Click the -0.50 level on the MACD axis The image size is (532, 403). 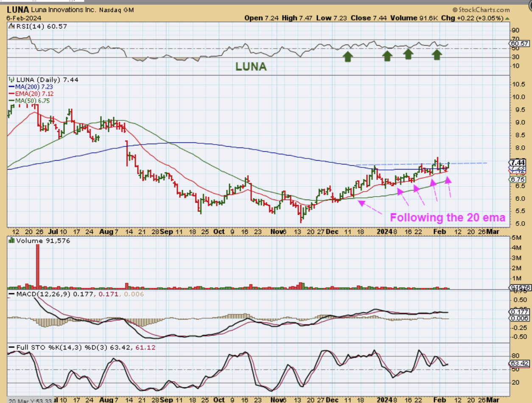pyautogui.click(x=519, y=337)
